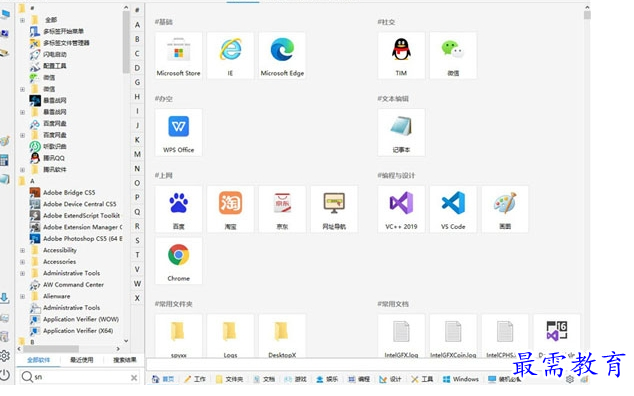This screenshot has width=634, height=396.
Task: Select 腾讯QQ in the tree
Action: click(47, 158)
